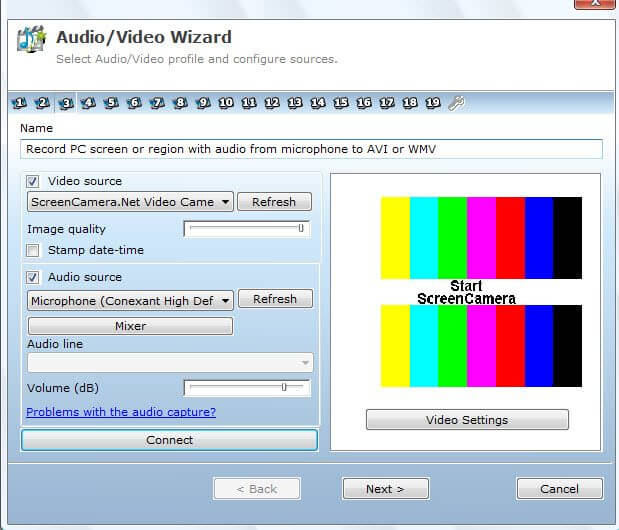This screenshot has width=619, height=530.
Task: Select profile number 17 icon
Action: (387, 103)
